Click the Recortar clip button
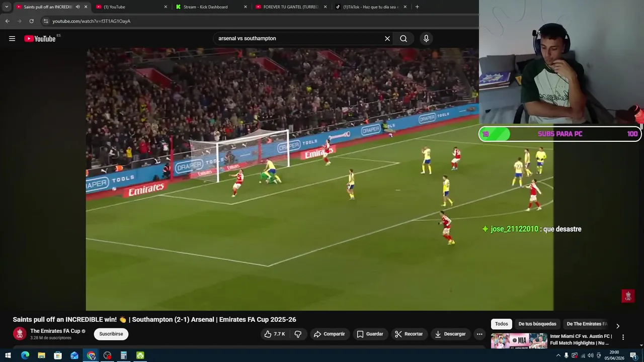 pos(409,334)
